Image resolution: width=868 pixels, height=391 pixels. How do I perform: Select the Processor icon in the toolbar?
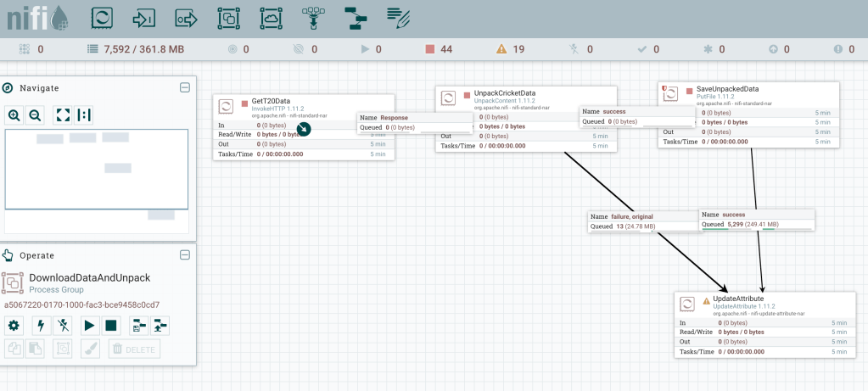pyautogui.click(x=104, y=16)
